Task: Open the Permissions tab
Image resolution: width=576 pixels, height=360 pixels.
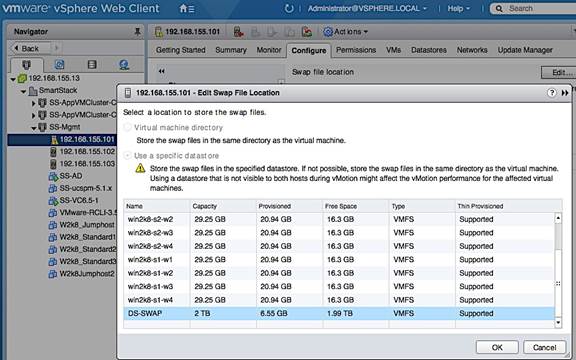Action: click(356, 50)
